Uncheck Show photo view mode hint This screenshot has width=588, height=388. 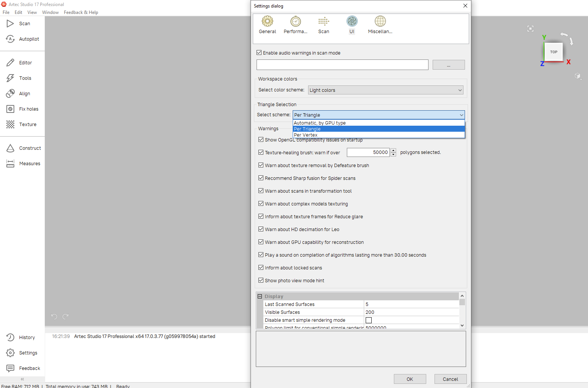tap(261, 280)
